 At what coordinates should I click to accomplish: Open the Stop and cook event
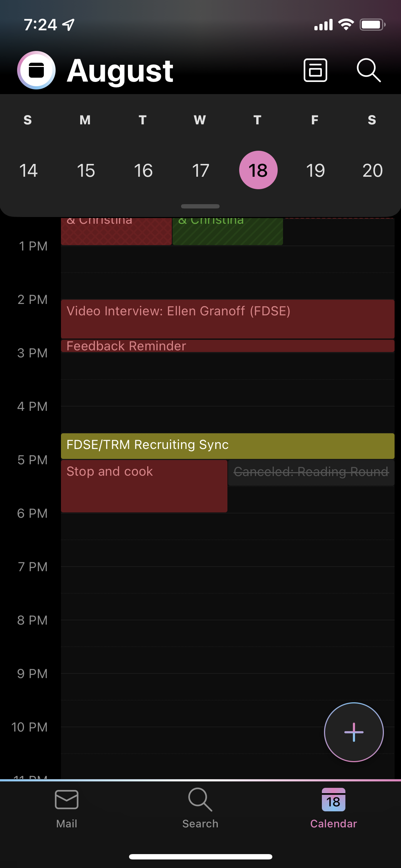click(144, 486)
